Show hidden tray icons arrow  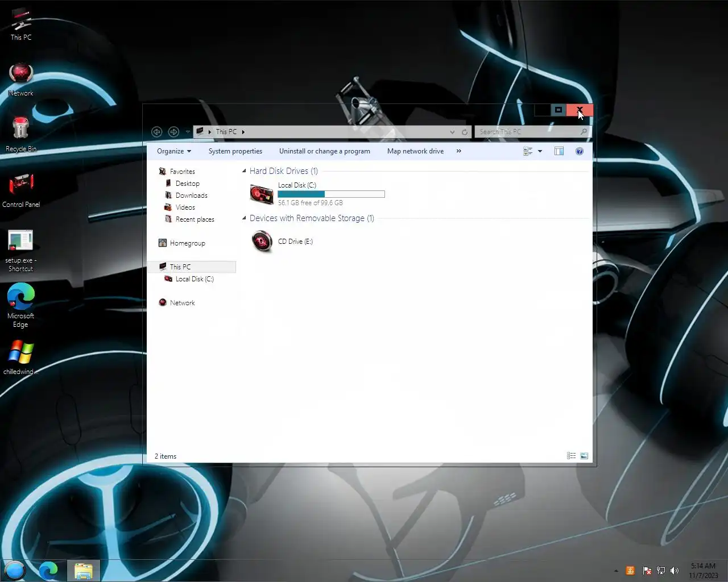616,571
